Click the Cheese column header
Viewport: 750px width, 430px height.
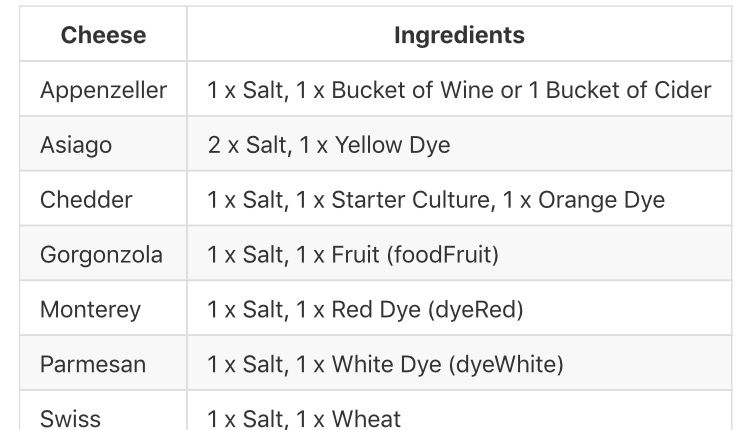tap(103, 36)
